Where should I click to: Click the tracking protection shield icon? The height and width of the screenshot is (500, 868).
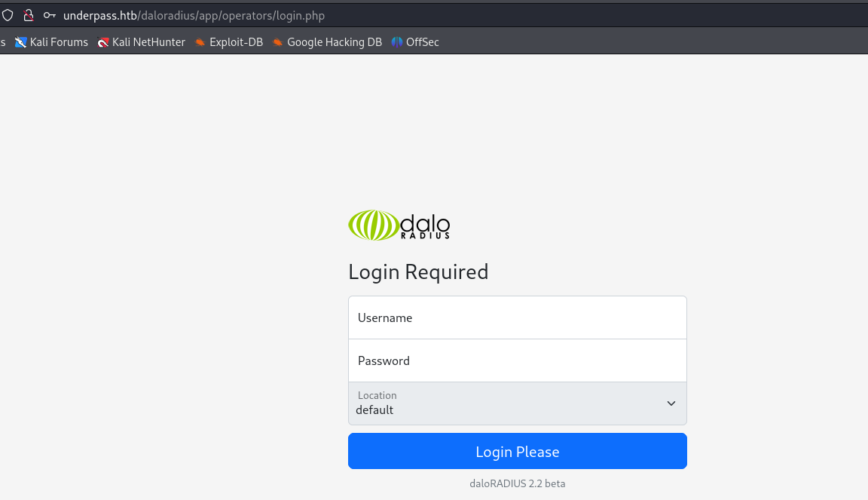(8, 16)
